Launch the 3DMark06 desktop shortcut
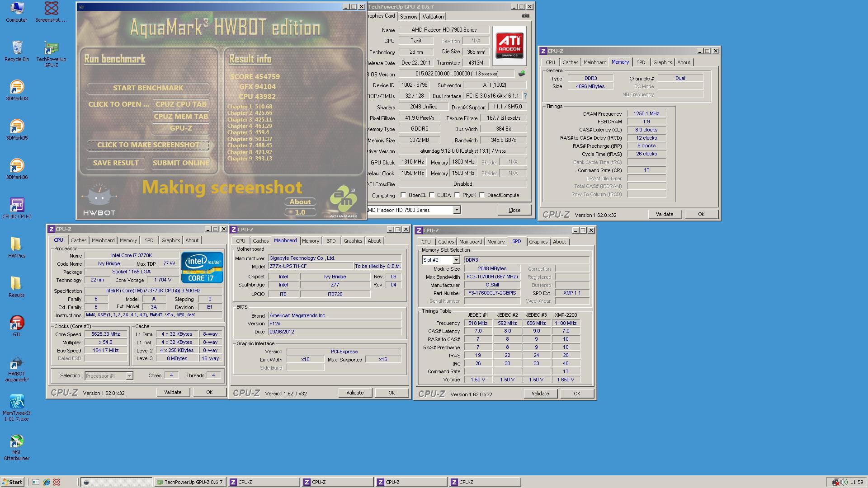The image size is (868, 488). point(17,169)
